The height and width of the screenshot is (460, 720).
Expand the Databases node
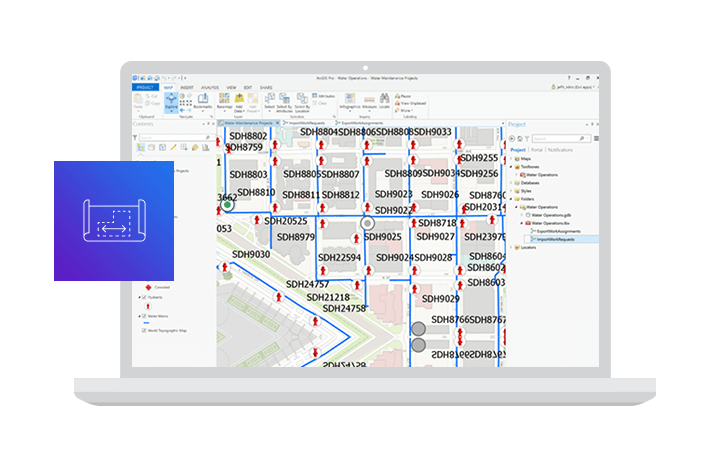[511, 183]
